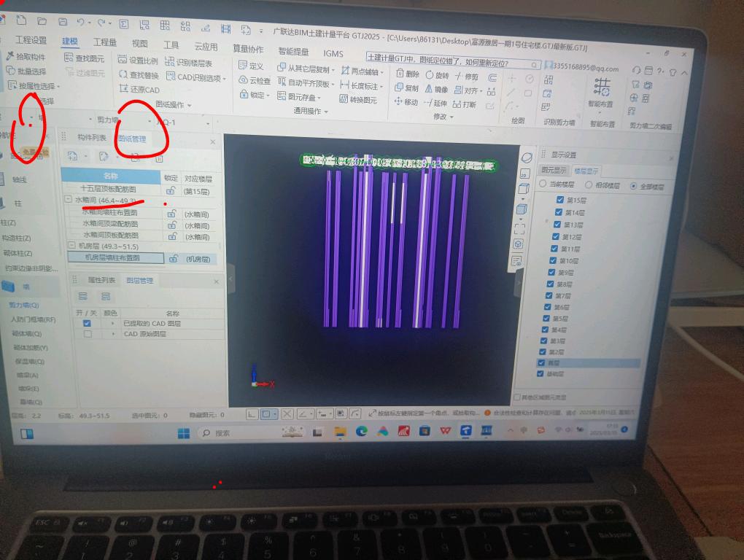Screen dimensions: 744x560
Task: Select 剪力墙(Q) in component tree
Action: [24, 305]
